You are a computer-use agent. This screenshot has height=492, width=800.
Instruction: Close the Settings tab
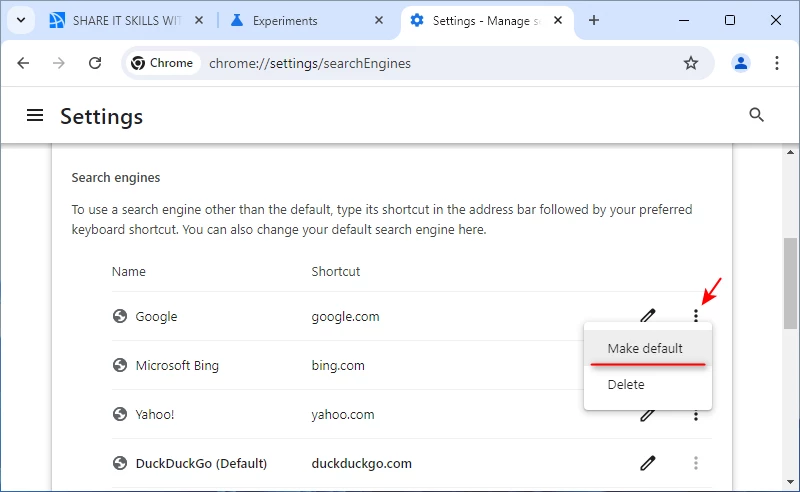[558, 20]
